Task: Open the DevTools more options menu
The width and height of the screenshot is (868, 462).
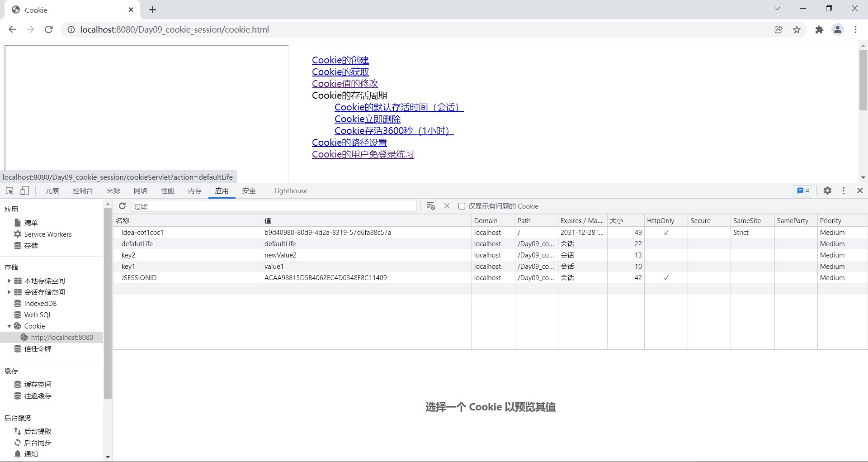Action: pyautogui.click(x=844, y=191)
